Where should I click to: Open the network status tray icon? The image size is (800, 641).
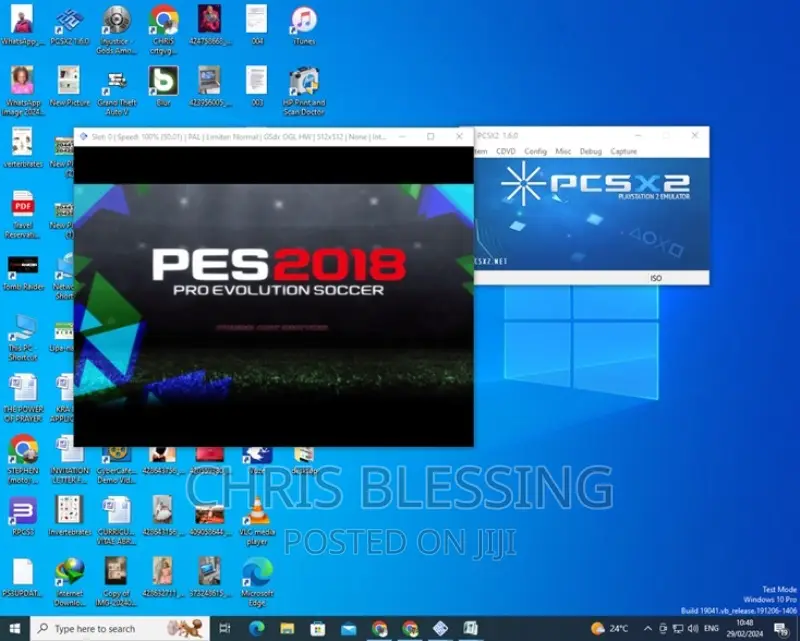(x=678, y=628)
